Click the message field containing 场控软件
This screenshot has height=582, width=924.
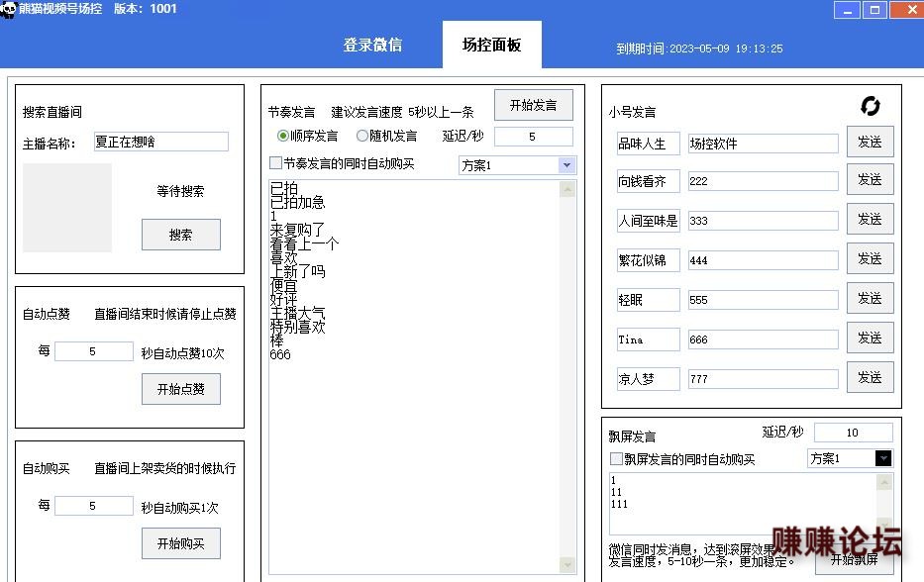pyautogui.click(x=764, y=144)
